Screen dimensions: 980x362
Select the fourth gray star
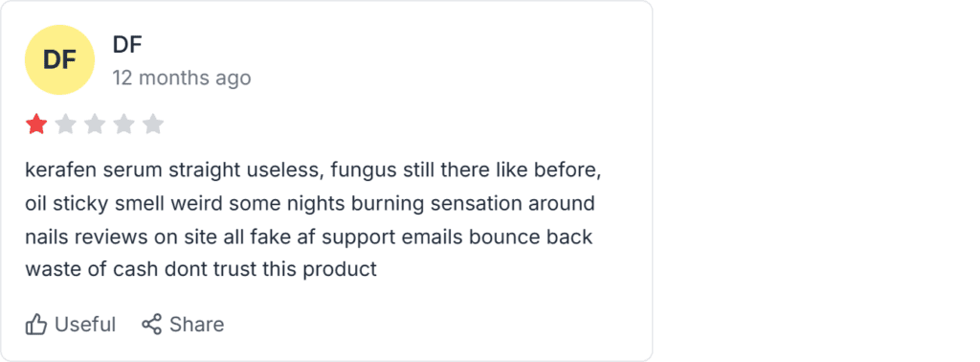(x=123, y=124)
